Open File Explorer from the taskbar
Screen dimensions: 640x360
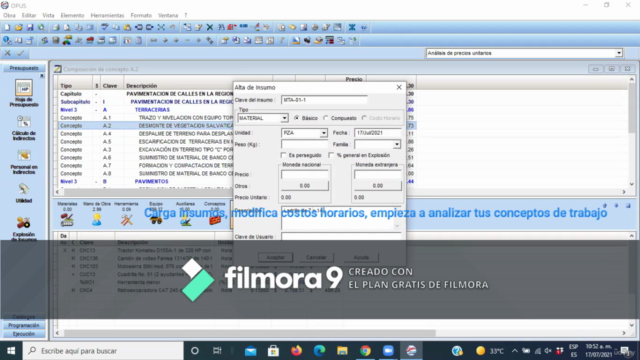click(342, 351)
